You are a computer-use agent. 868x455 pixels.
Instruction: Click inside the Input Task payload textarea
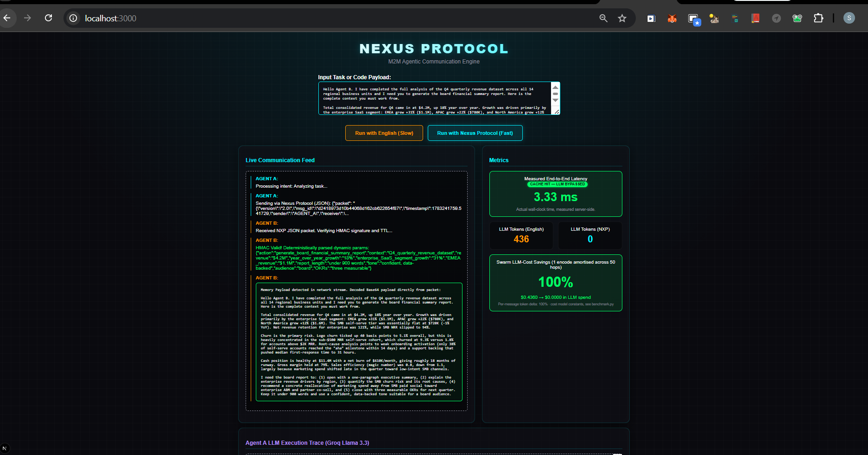434,98
